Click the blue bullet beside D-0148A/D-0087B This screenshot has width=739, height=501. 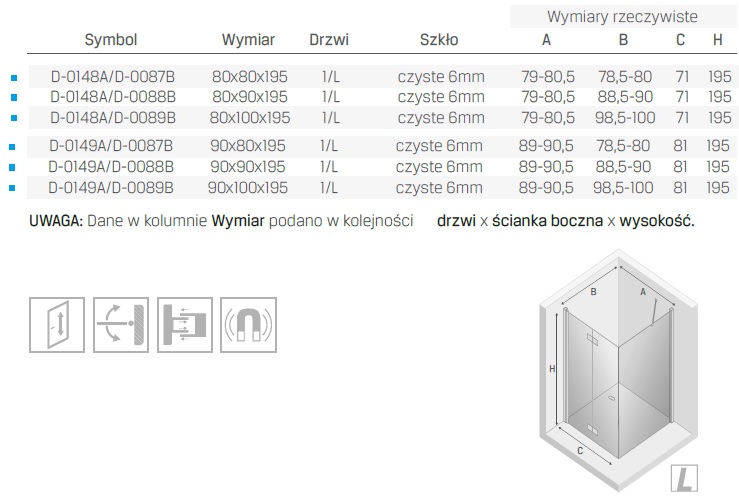[13, 76]
